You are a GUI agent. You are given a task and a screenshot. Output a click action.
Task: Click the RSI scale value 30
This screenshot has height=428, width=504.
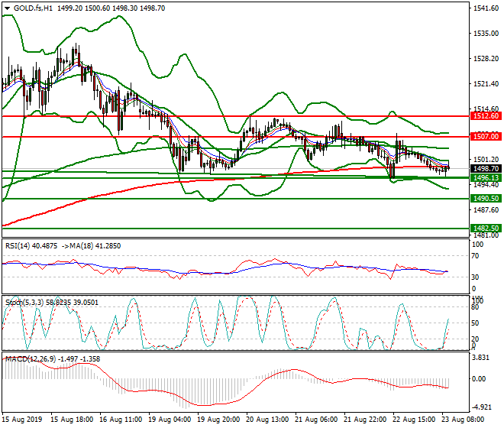pos(475,277)
